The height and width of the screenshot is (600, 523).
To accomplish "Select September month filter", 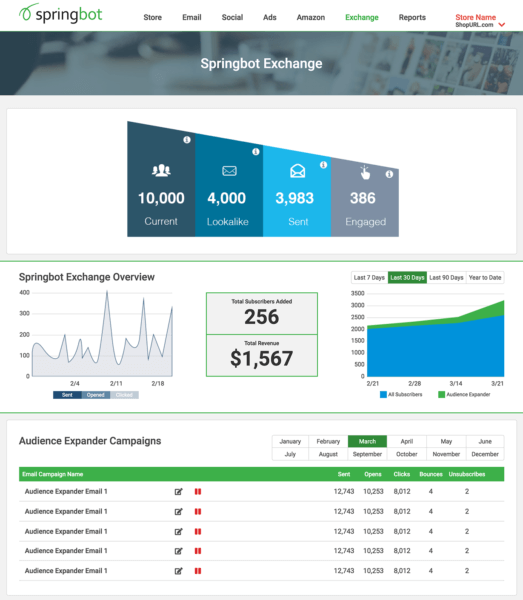I will [x=367, y=454].
